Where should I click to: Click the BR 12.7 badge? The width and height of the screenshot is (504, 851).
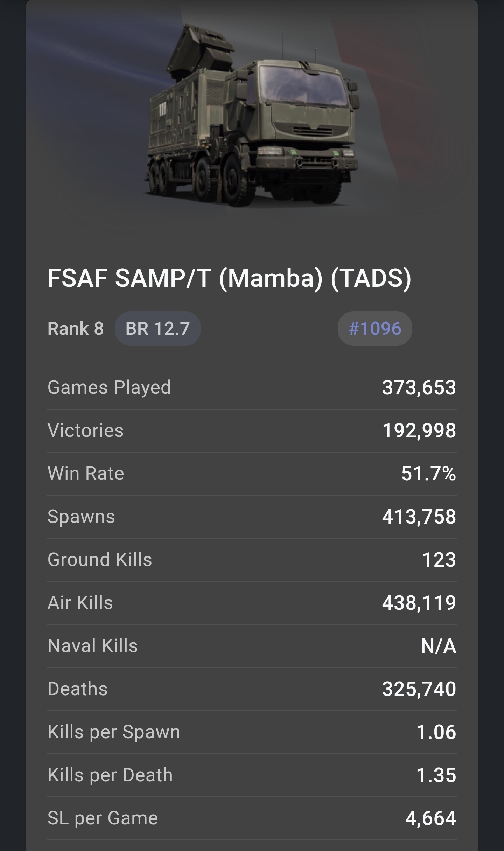pyautogui.click(x=157, y=328)
